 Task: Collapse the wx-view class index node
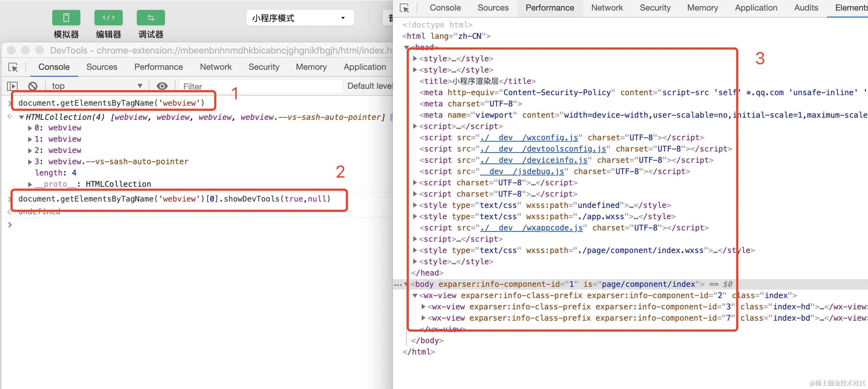pyautogui.click(x=415, y=296)
